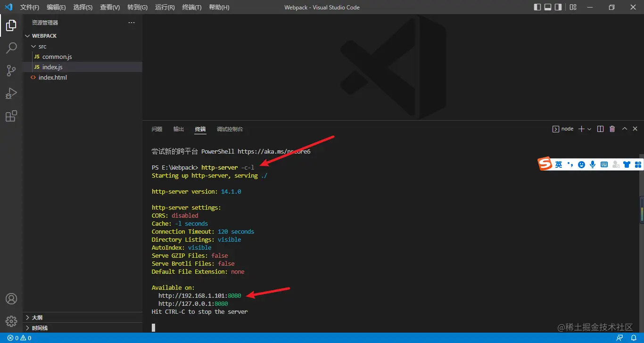
Task: Open the 文件(F) menu
Action: coord(30,7)
